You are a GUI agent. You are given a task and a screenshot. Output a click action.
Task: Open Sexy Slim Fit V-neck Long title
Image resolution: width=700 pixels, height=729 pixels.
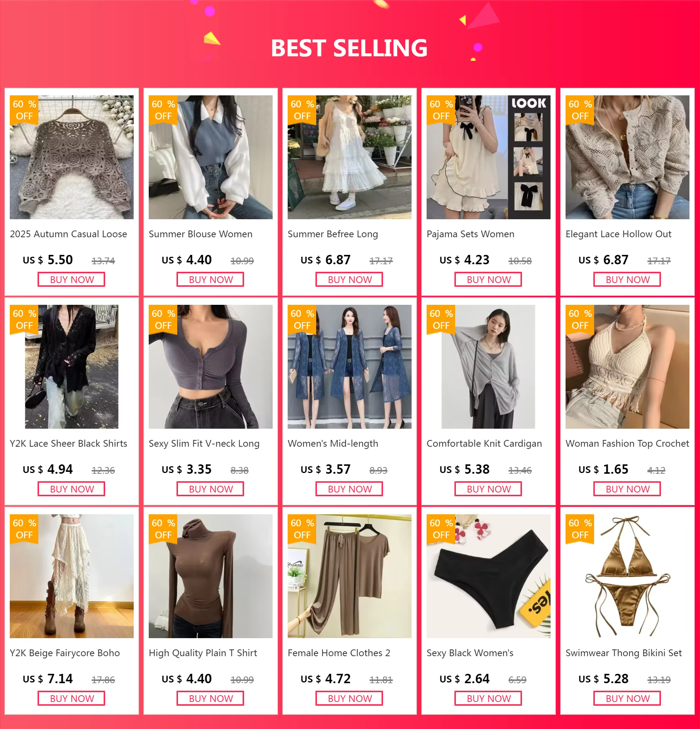tap(204, 444)
